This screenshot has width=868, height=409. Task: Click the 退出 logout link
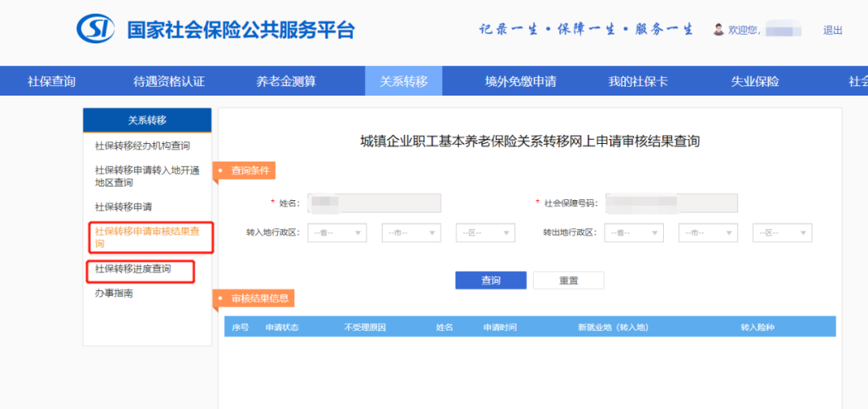click(833, 31)
